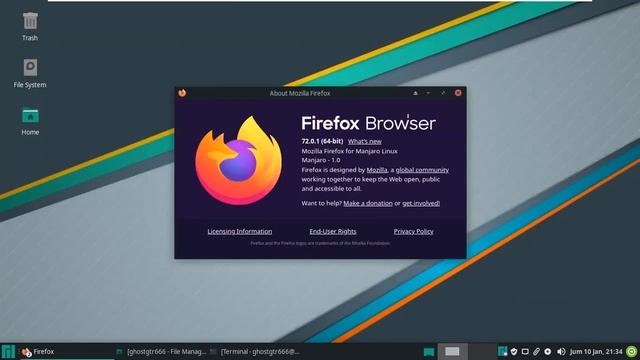Image resolution: width=640 pixels, height=360 pixels.
Task: View End-User Rights link
Action: click(x=333, y=231)
